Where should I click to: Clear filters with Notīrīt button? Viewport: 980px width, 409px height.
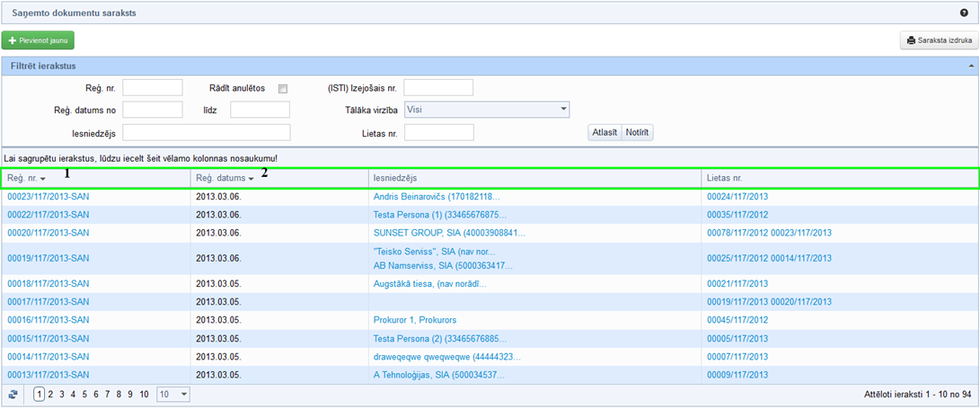[637, 133]
